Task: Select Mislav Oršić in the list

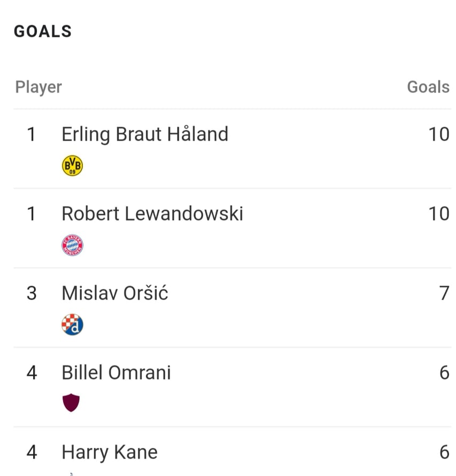Action: [115, 293]
